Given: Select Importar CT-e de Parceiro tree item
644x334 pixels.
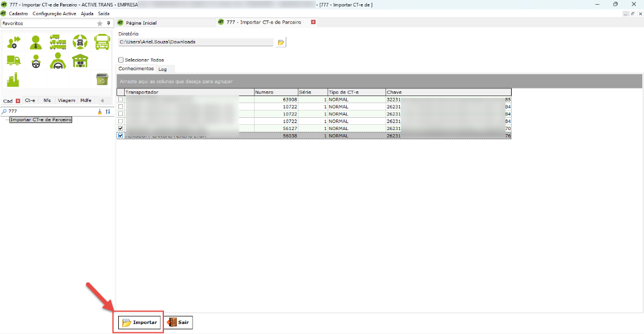Looking at the screenshot, I should (x=40, y=120).
